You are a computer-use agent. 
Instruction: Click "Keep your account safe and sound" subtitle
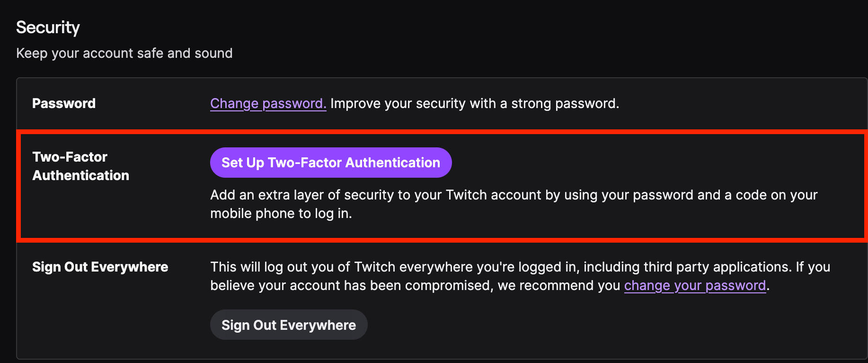point(124,53)
